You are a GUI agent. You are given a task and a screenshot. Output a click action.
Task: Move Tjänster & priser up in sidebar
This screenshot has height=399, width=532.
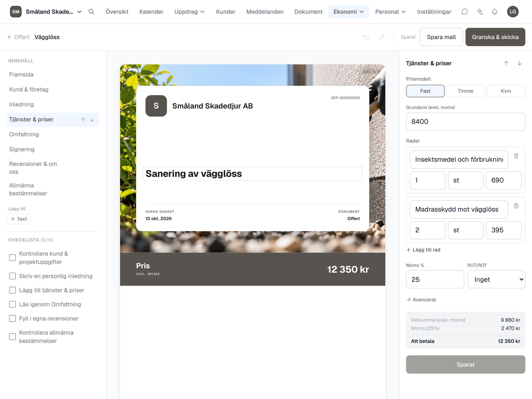[x=83, y=119]
